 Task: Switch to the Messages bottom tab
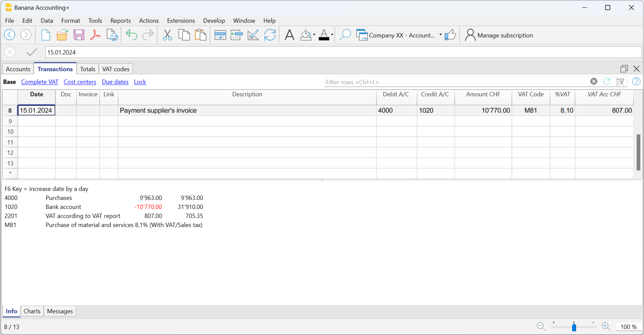[60, 311]
